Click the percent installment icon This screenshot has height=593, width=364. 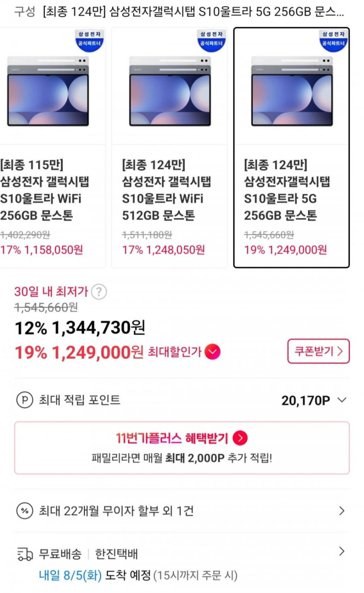pyautogui.click(x=24, y=510)
